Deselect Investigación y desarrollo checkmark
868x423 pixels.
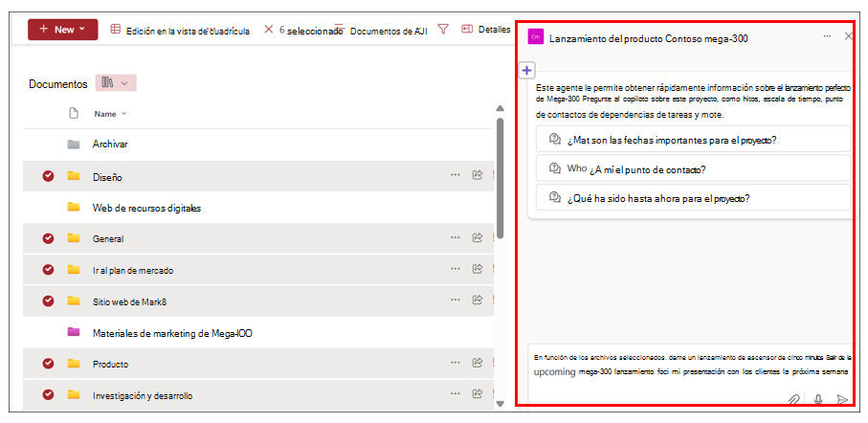click(48, 394)
